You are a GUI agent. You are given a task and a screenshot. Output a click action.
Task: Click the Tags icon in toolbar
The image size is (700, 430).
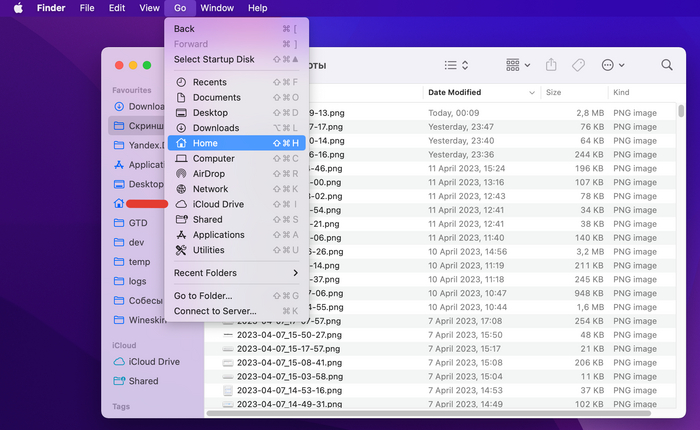(578, 65)
